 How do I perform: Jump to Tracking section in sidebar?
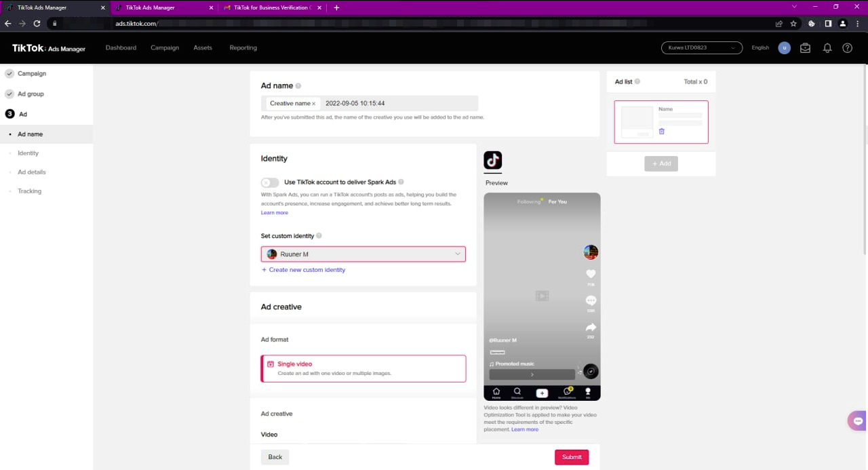click(29, 191)
